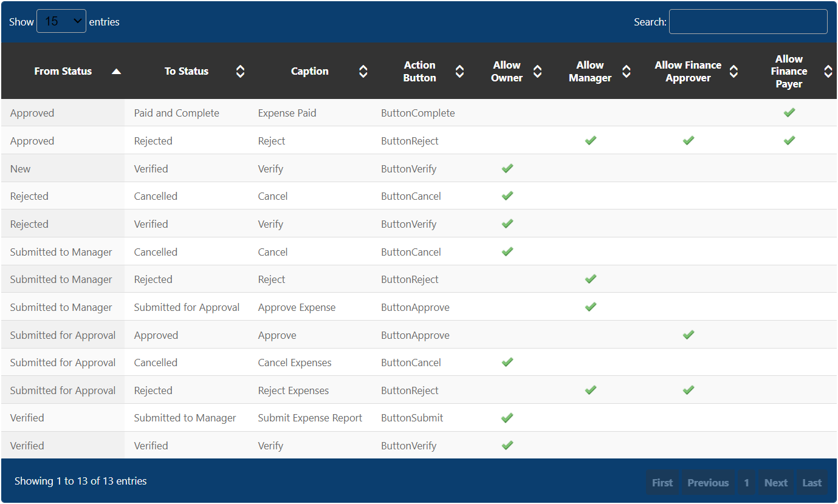Click the Allow Manager sort arrows
Image resolution: width=838 pixels, height=504 pixels.
[626, 72]
